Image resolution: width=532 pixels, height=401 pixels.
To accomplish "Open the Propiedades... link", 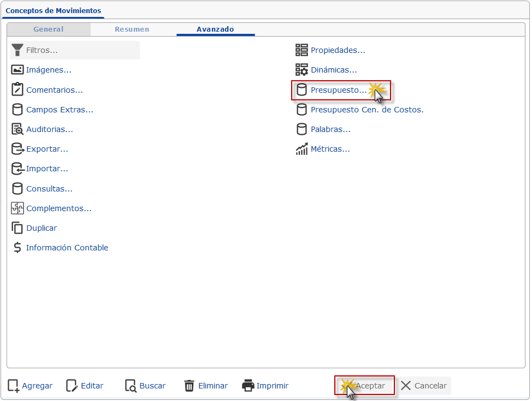I will click(x=338, y=50).
